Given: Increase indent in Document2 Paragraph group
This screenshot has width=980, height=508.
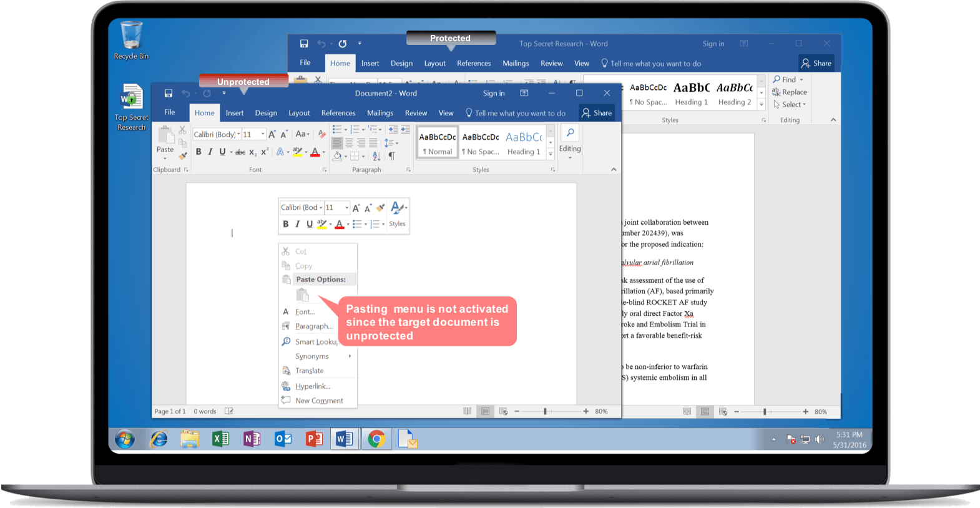Looking at the screenshot, I should point(405,129).
